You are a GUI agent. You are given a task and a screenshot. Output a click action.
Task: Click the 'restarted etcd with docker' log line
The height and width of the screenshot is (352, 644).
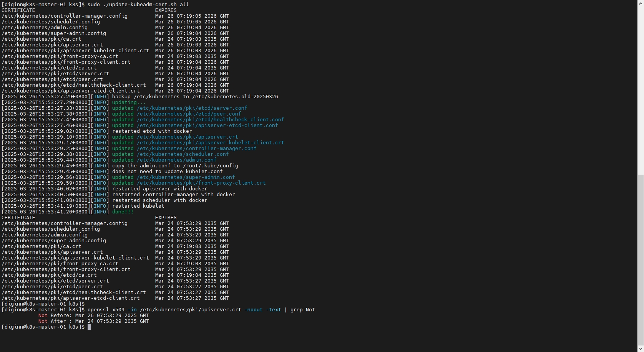[152, 131]
